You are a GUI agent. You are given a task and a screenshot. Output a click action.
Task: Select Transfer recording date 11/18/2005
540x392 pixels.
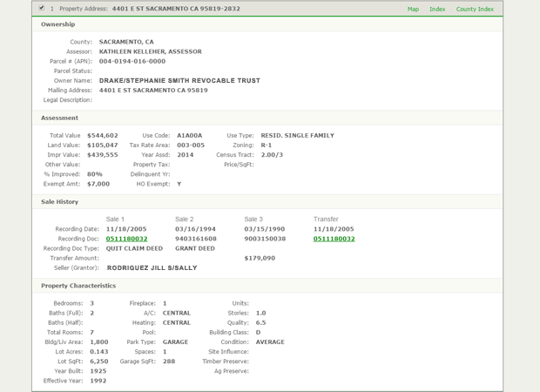tap(334, 229)
